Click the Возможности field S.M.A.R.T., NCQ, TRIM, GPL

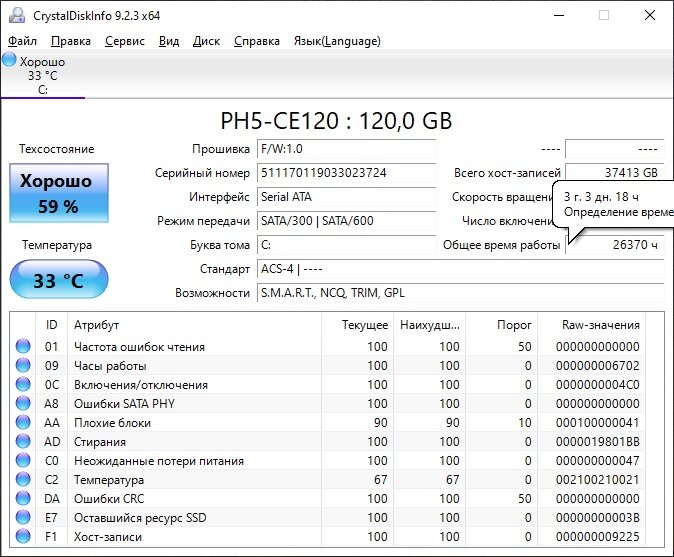point(460,293)
